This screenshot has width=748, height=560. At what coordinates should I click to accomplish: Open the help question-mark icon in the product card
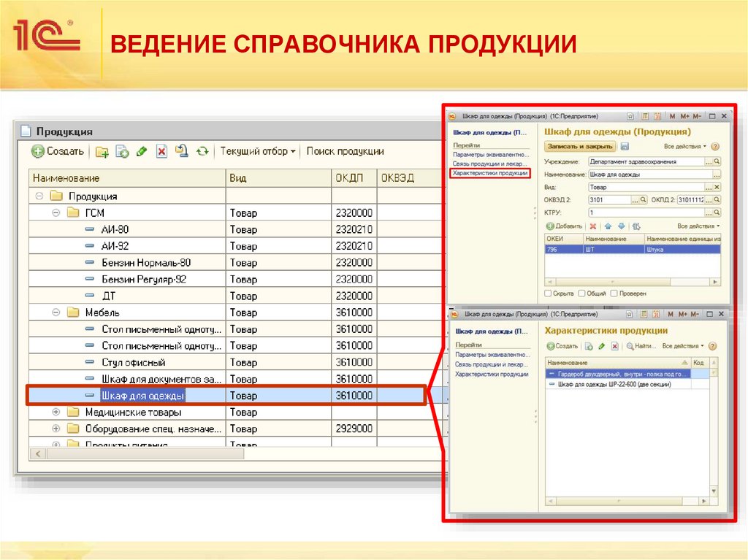(x=715, y=147)
